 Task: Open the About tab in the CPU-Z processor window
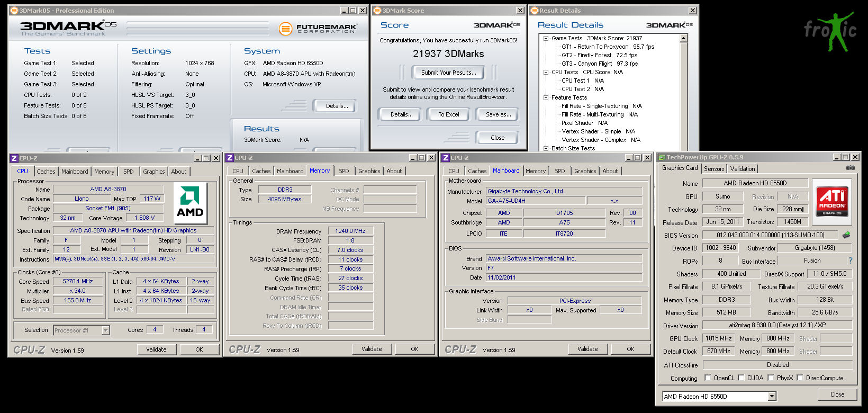pos(179,172)
